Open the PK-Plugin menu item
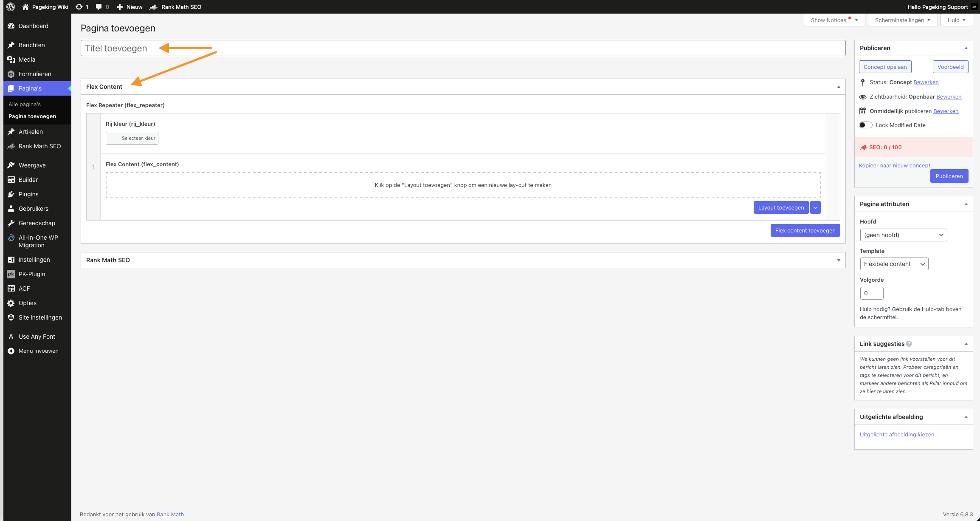This screenshot has width=980, height=521. (31, 274)
